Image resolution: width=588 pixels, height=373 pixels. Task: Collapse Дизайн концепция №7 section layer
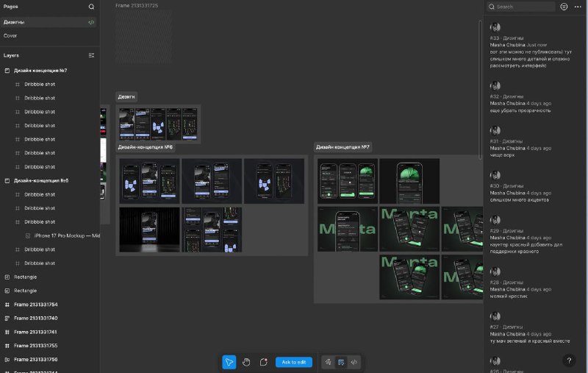(7, 71)
